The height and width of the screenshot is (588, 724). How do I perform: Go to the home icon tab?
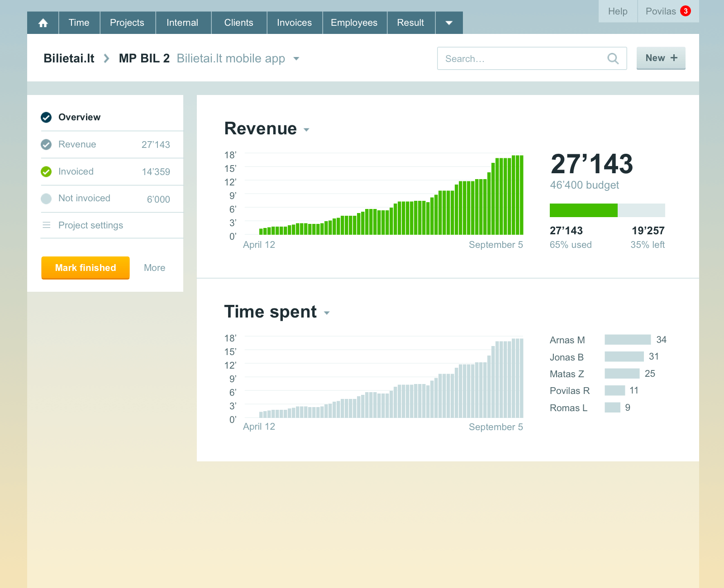tap(43, 23)
